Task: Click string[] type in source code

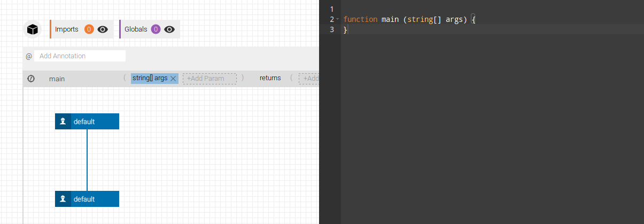Action: pyautogui.click(x=424, y=19)
